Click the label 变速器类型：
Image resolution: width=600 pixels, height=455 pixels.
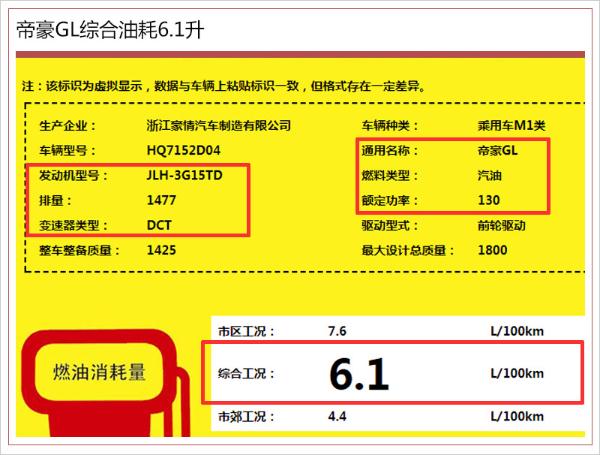[x=73, y=225]
